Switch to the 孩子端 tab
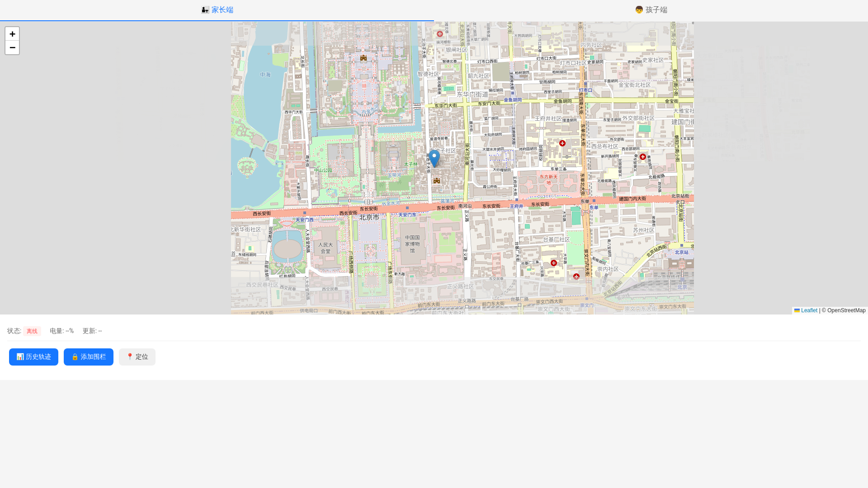This screenshot has height=488, width=868. pyautogui.click(x=651, y=10)
